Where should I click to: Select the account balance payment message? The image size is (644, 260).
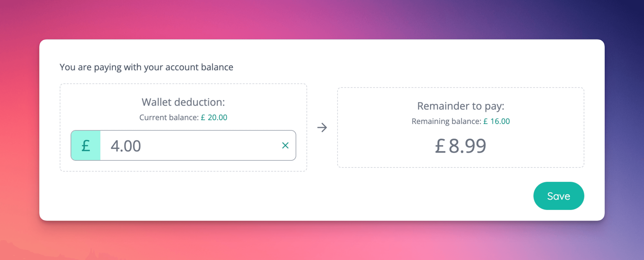coord(146,67)
